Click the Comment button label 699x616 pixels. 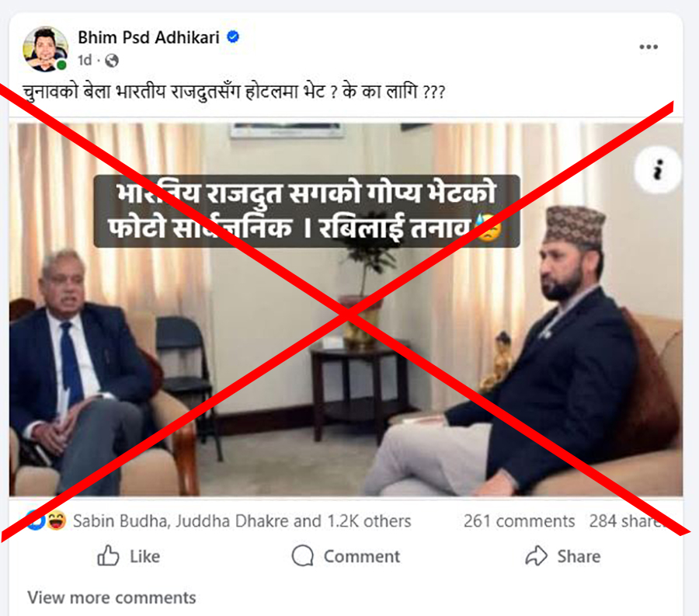(361, 556)
